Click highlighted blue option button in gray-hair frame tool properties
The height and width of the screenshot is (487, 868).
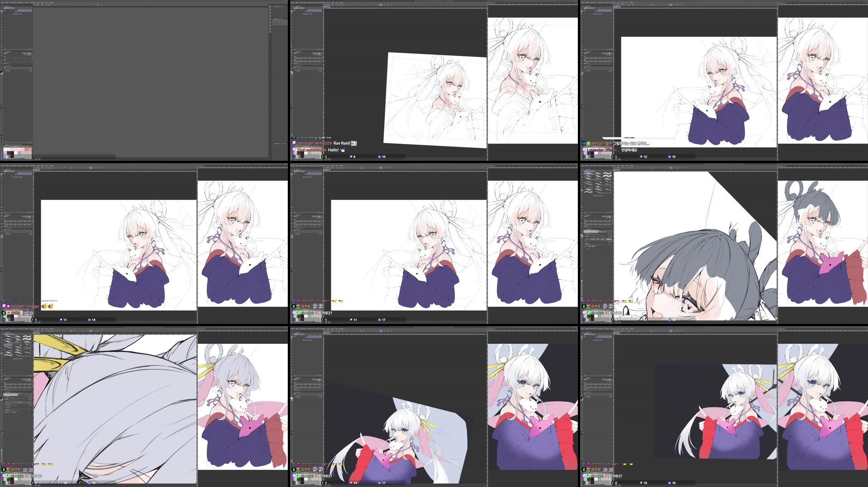(x=609, y=239)
